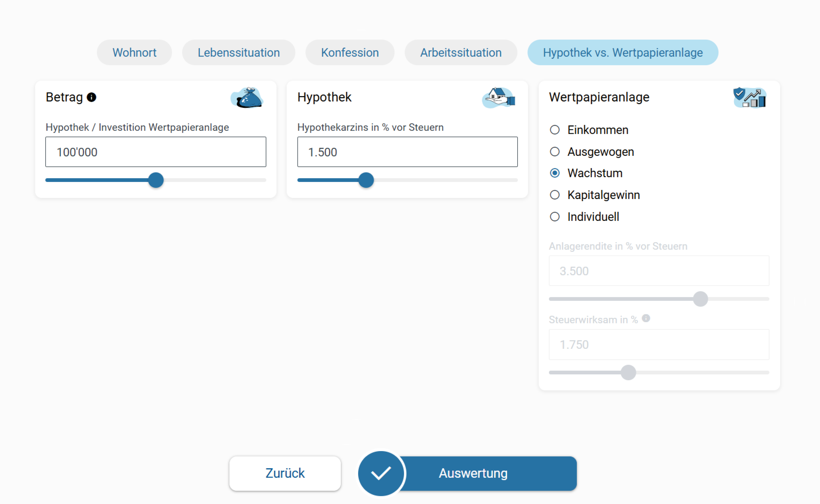Select the Einkommen radio option
Screen dimensions: 820x504
click(554, 130)
